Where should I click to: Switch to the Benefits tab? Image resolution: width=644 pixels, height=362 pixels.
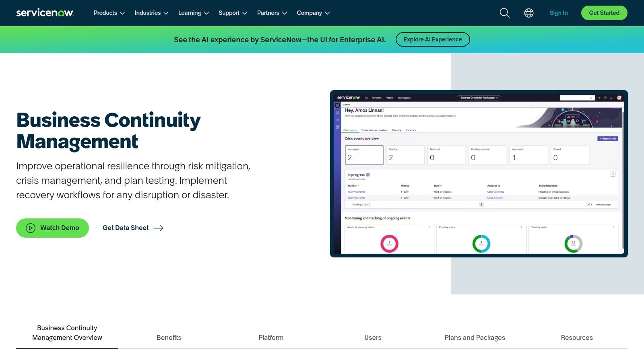click(169, 338)
